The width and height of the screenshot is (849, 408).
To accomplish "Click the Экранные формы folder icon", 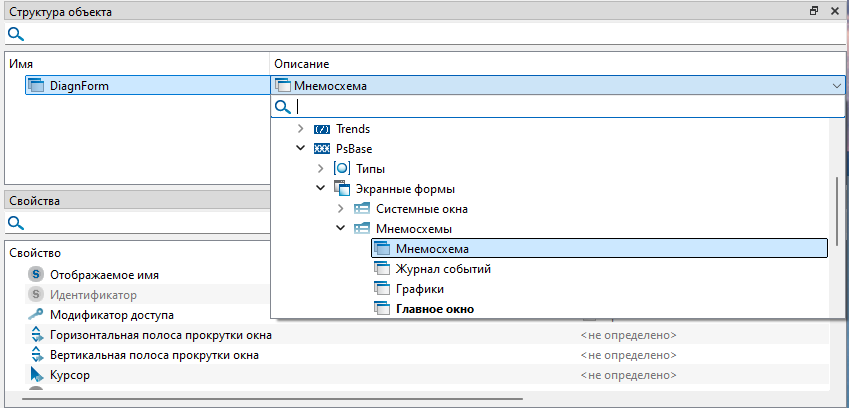I will point(342,189).
